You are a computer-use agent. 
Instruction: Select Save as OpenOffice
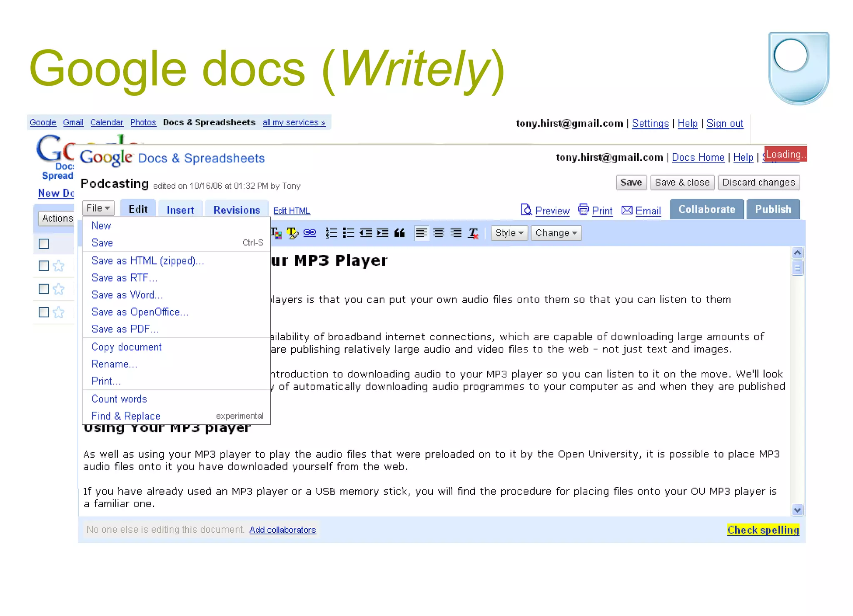coord(177,312)
